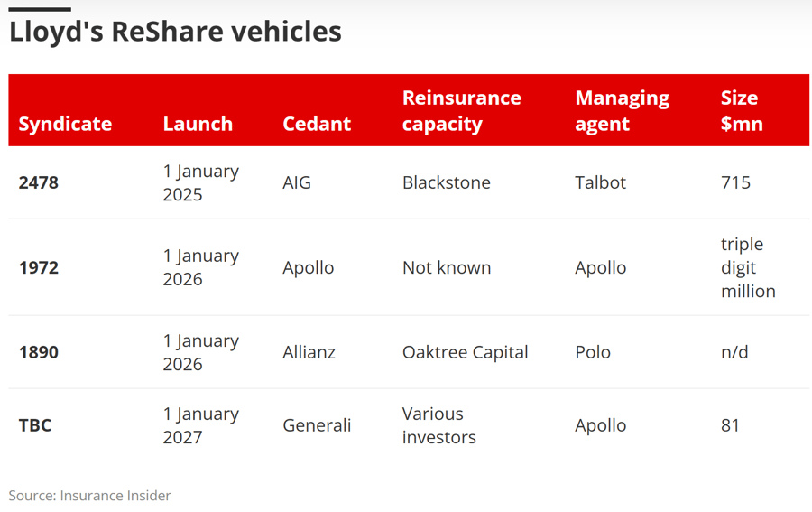Select the Generali cedant cell

317,425
